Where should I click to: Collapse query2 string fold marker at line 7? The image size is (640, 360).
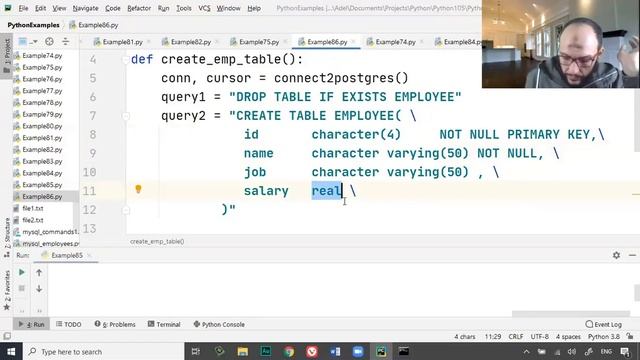pyautogui.click(x=126, y=116)
